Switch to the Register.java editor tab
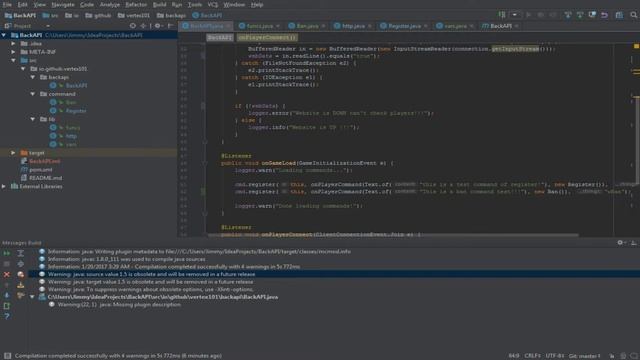 pos(404,26)
